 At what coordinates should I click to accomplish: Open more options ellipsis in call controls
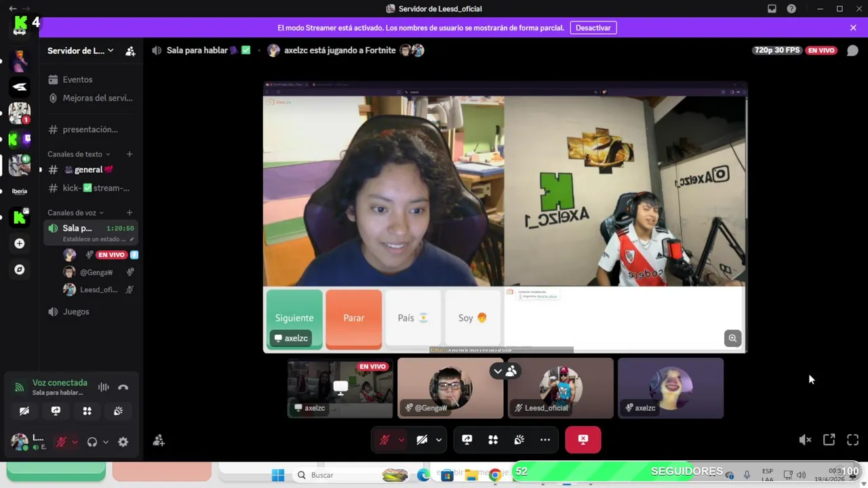pos(545,440)
